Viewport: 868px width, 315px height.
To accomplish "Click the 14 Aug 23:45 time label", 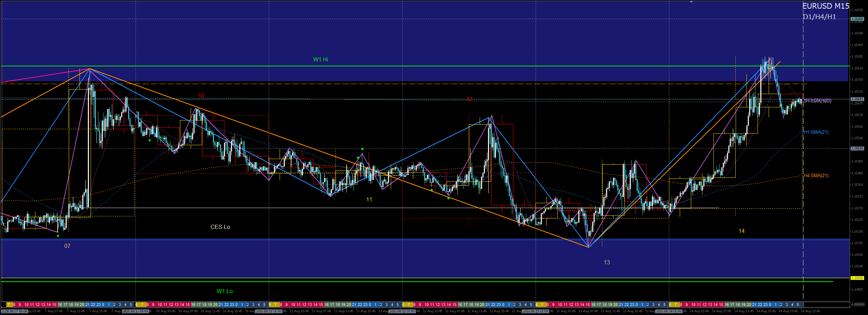I will point(811,311).
